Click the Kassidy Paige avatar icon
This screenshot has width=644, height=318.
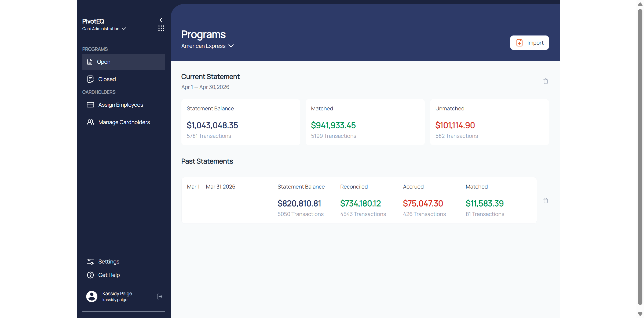pyautogui.click(x=92, y=297)
